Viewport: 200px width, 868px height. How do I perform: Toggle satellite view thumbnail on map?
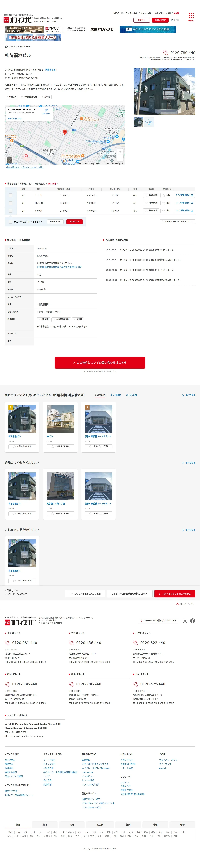tap(10, 160)
